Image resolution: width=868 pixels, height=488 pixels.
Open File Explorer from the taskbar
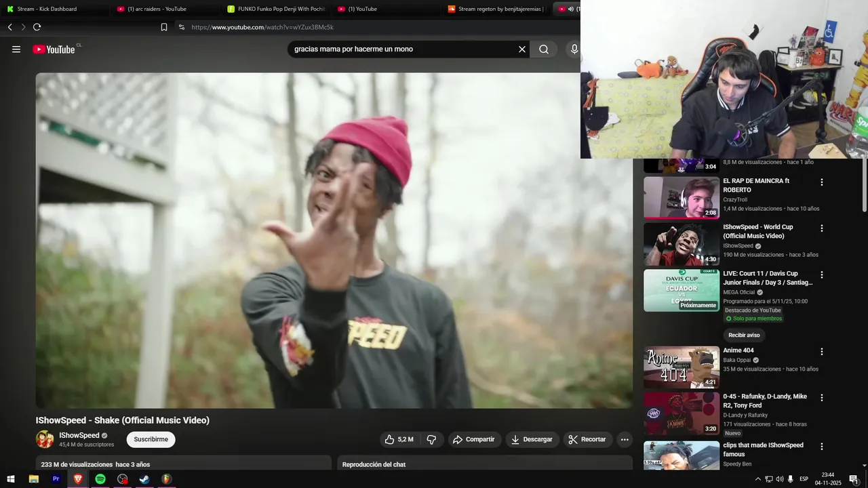tap(34, 479)
